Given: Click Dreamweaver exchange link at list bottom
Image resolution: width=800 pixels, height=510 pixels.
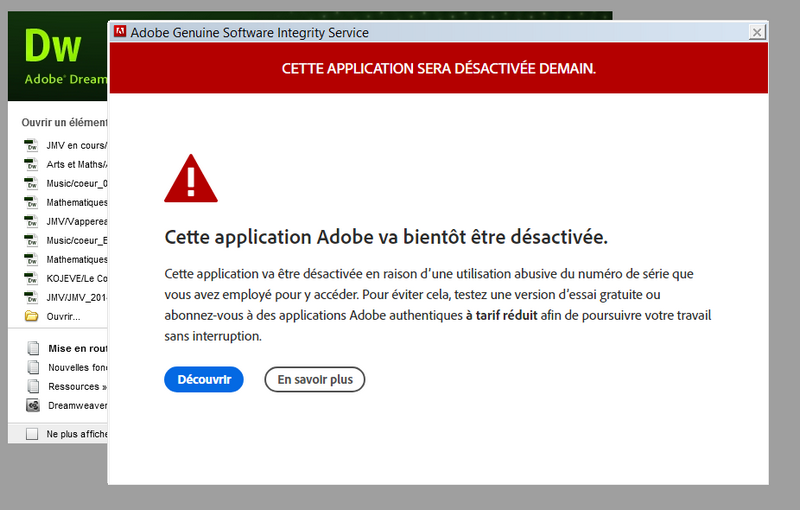Looking at the screenshot, I should (78, 405).
